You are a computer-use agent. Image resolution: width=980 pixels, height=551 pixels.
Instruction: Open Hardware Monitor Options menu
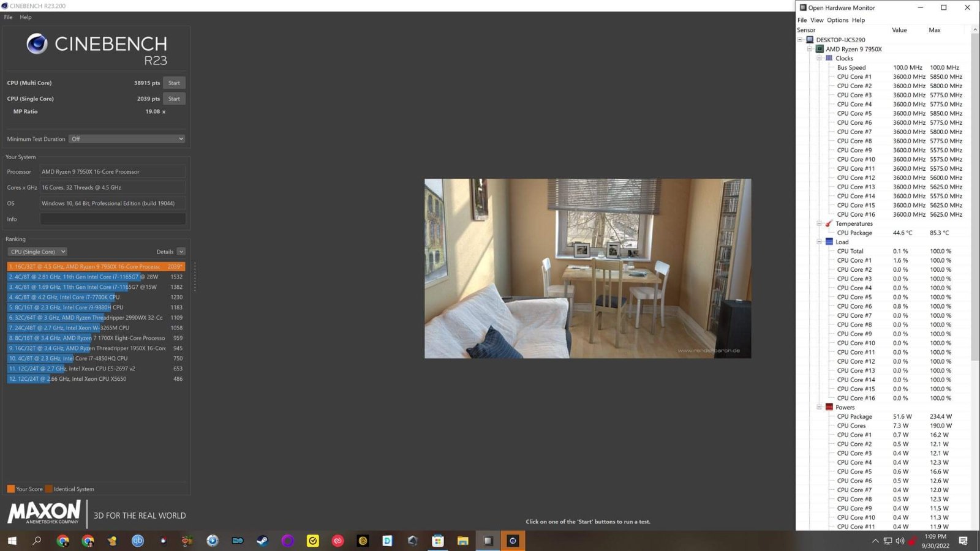[838, 20]
